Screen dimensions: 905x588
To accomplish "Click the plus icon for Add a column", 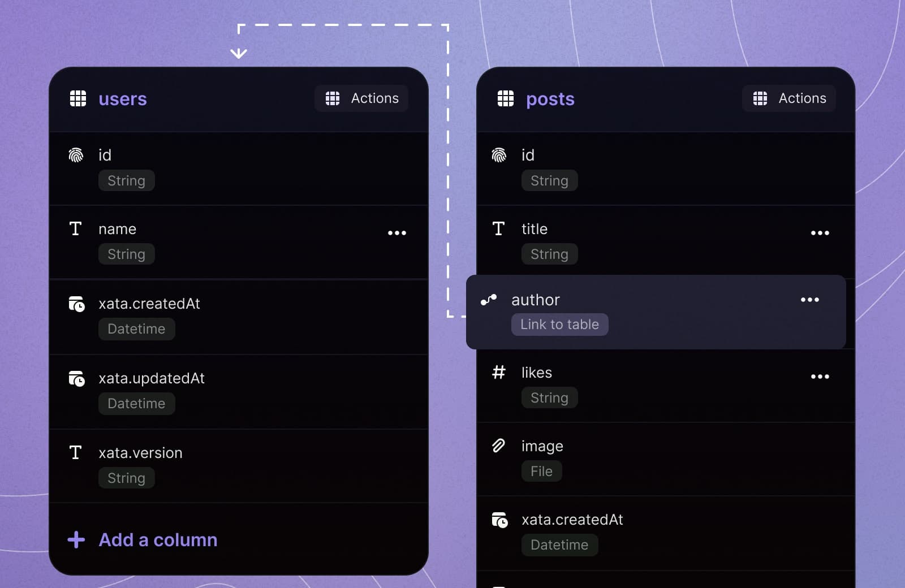I will coord(76,539).
